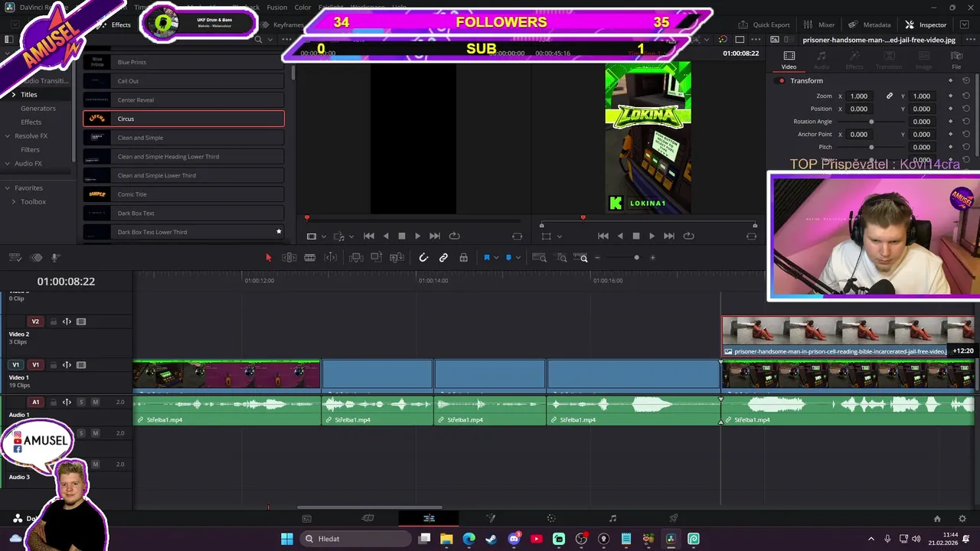This screenshot has height=551, width=980.
Task: Disable the Video 1 track
Action: 81,365
